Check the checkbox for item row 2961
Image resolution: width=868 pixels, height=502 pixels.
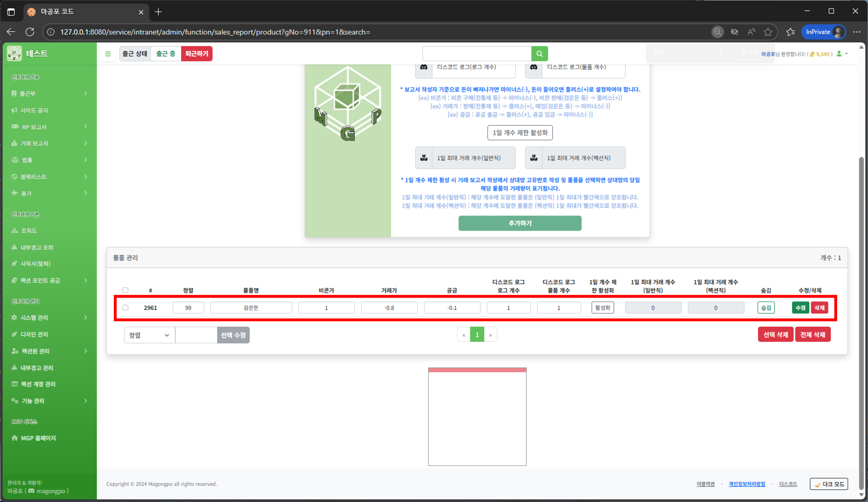tap(125, 307)
